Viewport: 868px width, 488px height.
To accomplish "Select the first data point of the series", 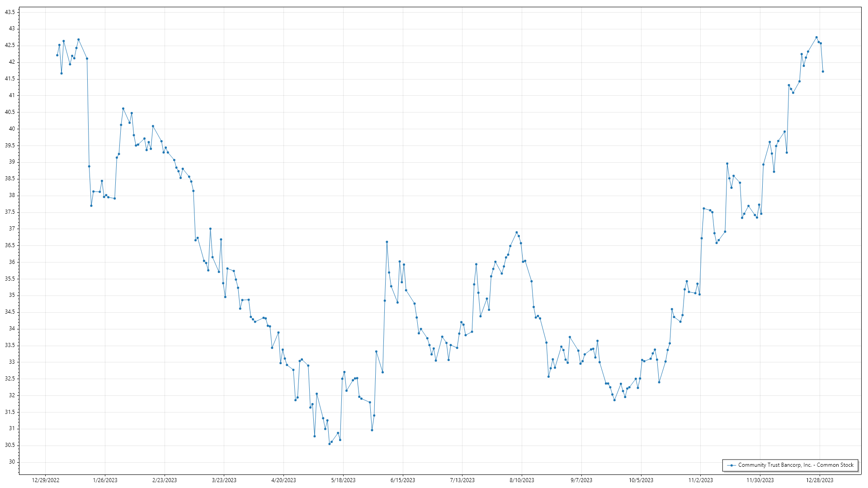I will [57, 55].
